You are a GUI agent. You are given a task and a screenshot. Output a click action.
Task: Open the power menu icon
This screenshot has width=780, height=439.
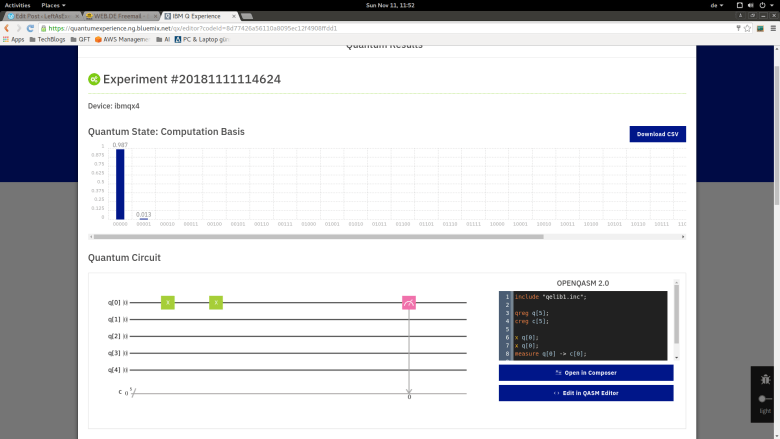[762, 5]
